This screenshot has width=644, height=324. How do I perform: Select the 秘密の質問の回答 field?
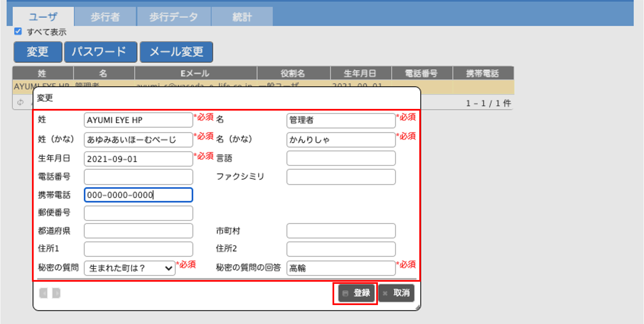[x=341, y=268]
